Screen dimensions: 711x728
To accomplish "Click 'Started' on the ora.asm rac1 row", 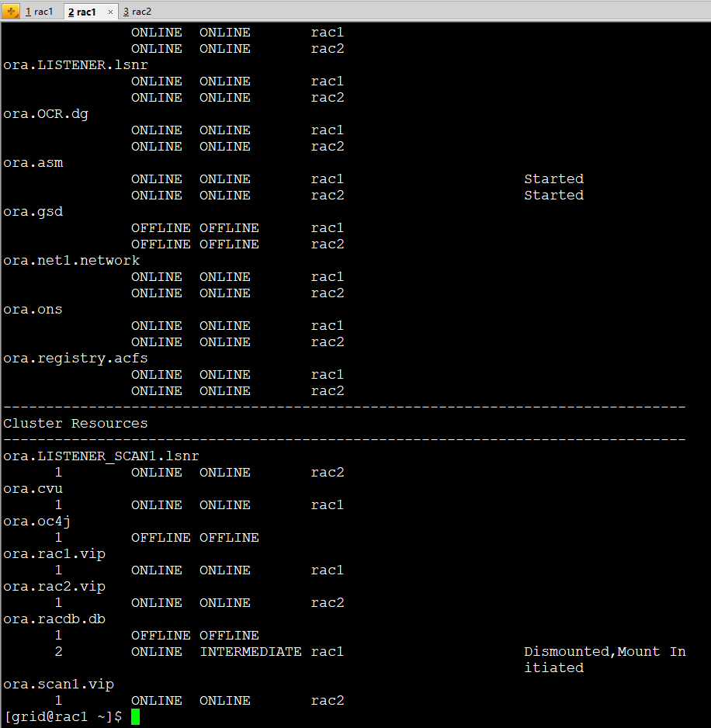I will 554,179.
